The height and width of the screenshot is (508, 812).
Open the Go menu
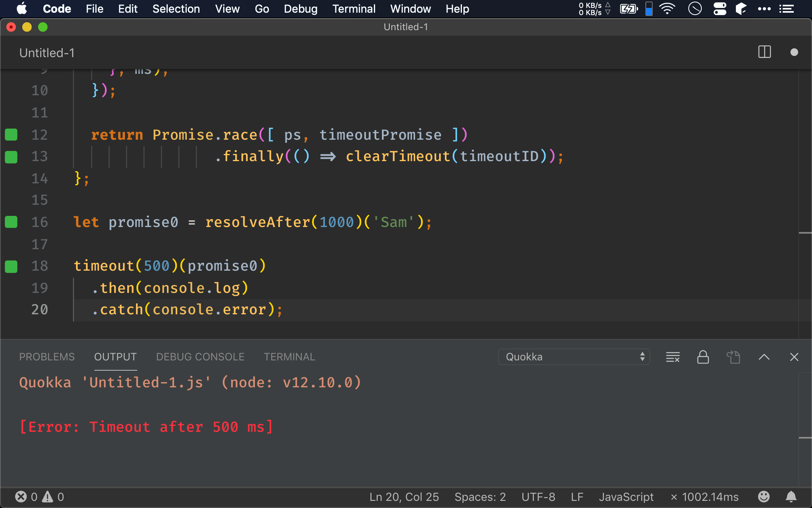pos(262,9)
